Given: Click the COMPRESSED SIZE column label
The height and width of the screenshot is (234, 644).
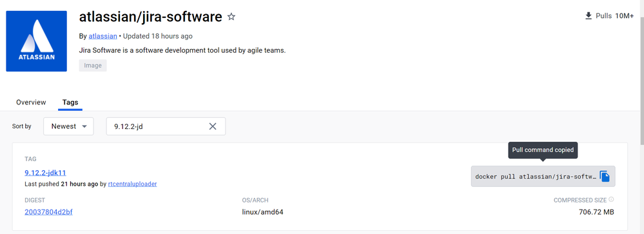Looking at the screenshot, I should click(x=580, y=200).
